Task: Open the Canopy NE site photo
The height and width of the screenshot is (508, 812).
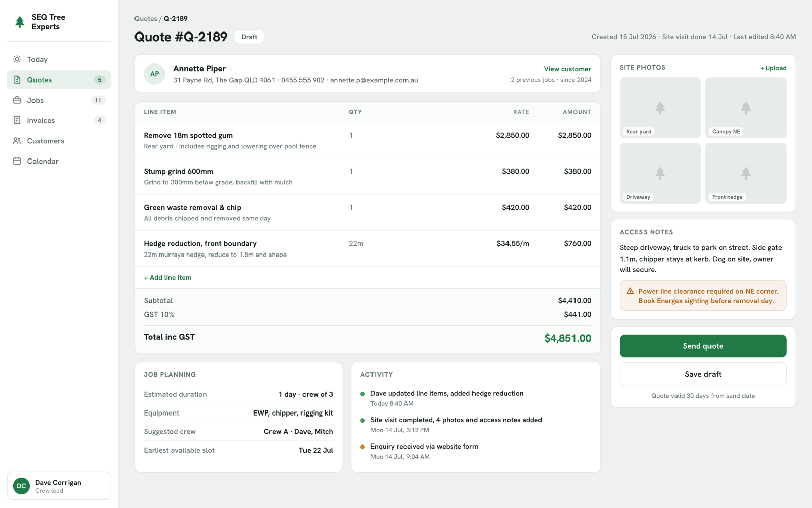Action: [x=746, y=108]
